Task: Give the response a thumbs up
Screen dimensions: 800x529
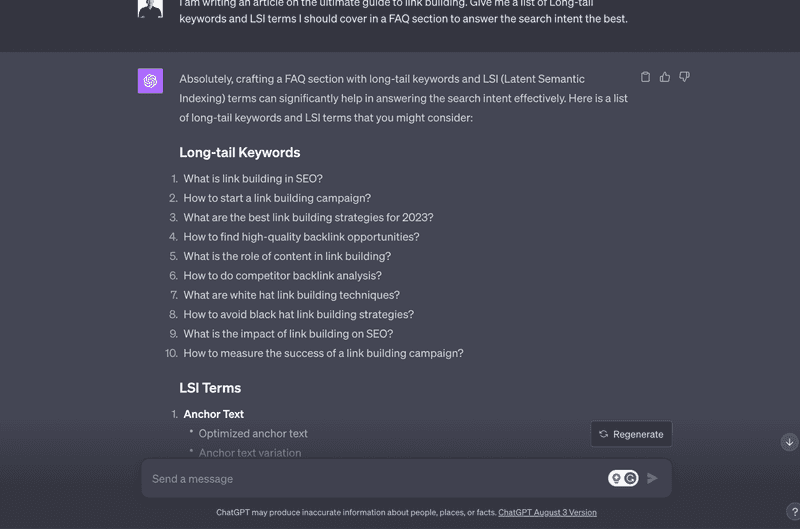Action: pos(665,77)
